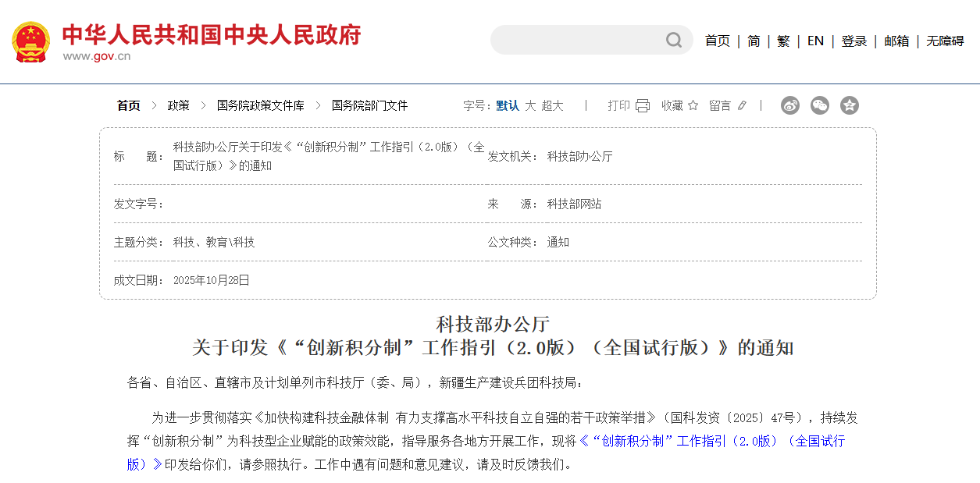Open the blue 创新积分制 guideline document link
The height and width of the screenshot is (483, 980).
[x=711, y=441]
